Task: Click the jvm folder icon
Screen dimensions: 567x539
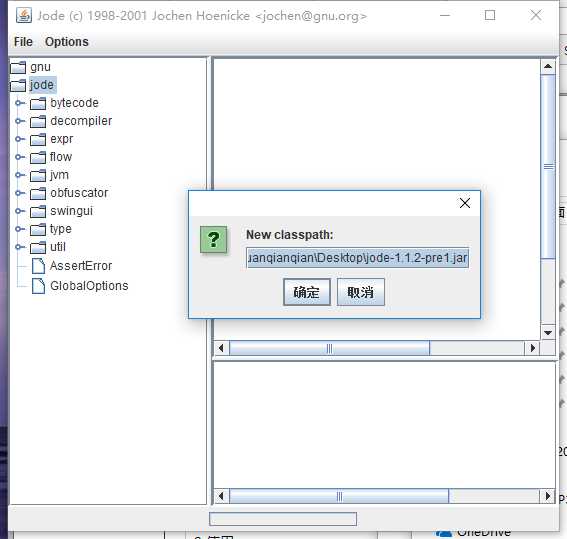Action: (x=38, y=175)
